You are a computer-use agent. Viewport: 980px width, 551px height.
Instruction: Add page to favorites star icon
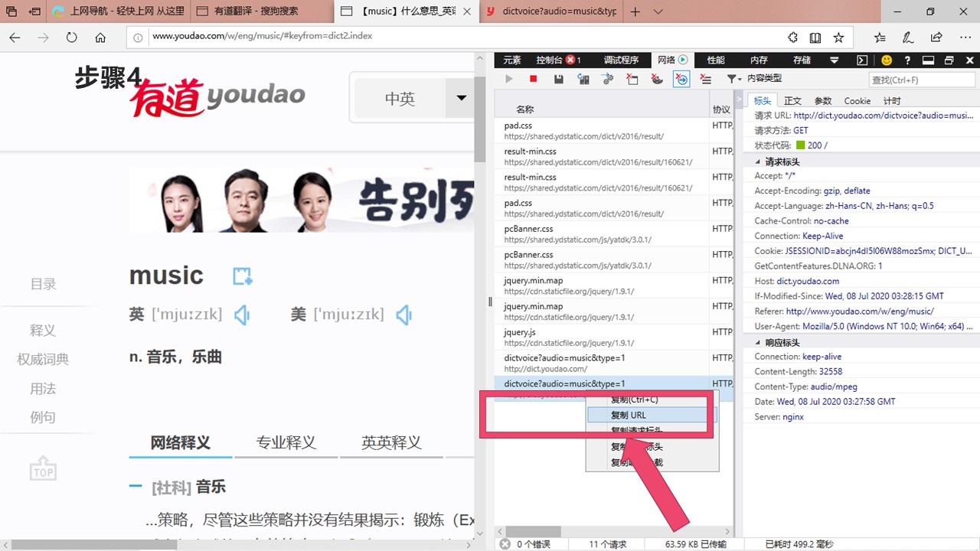(x=838, y=37)
